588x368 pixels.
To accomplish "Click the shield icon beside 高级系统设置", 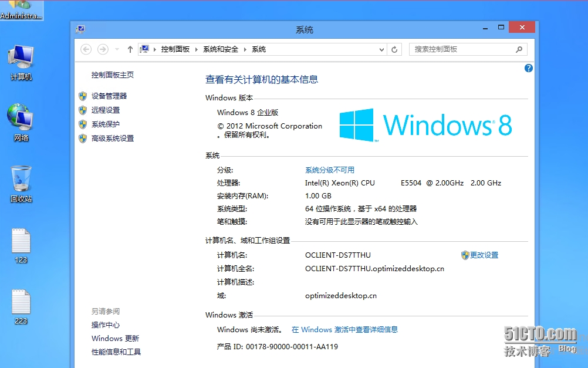I will point(83,139).
